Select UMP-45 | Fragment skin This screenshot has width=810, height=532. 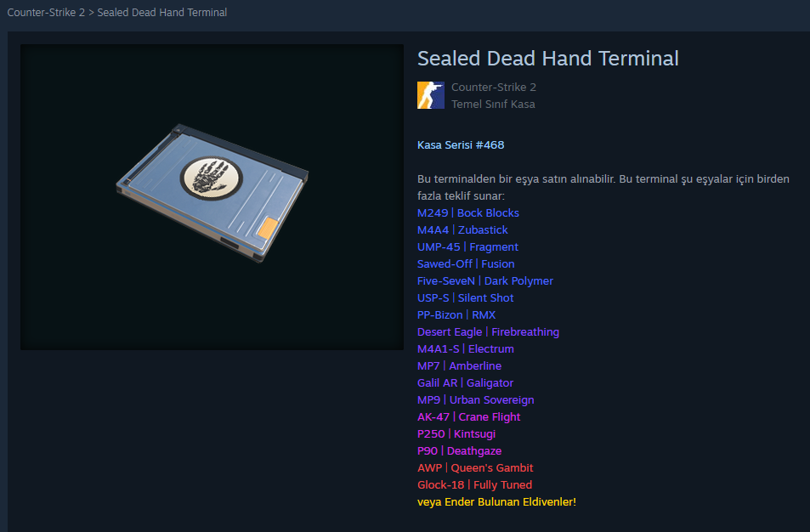click(x=467, y=247)
